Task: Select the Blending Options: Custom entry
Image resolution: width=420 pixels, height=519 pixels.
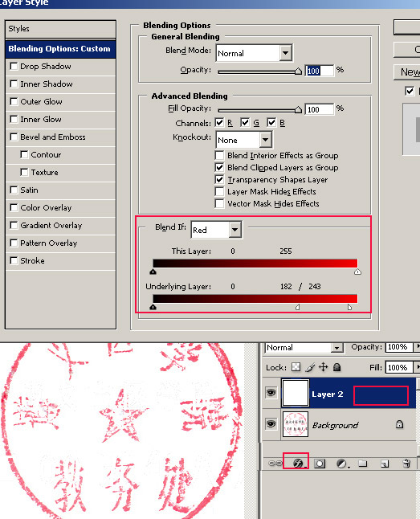Action: tap(60, 49)
